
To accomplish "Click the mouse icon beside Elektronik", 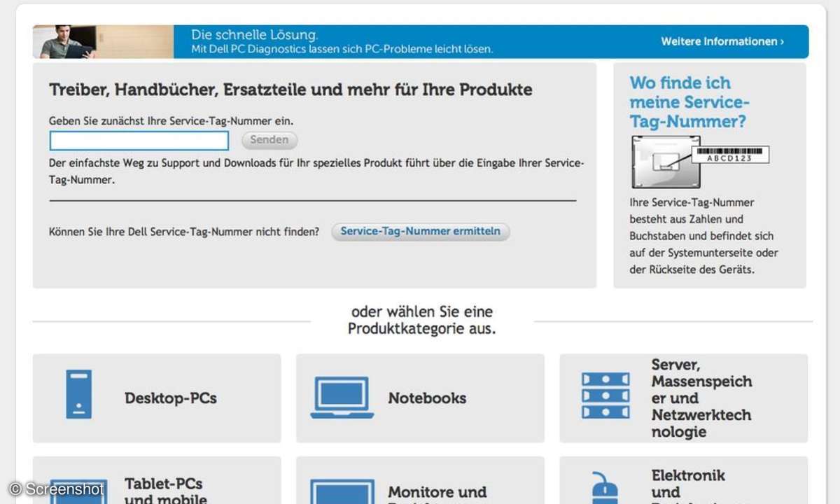I will point(605,488).
